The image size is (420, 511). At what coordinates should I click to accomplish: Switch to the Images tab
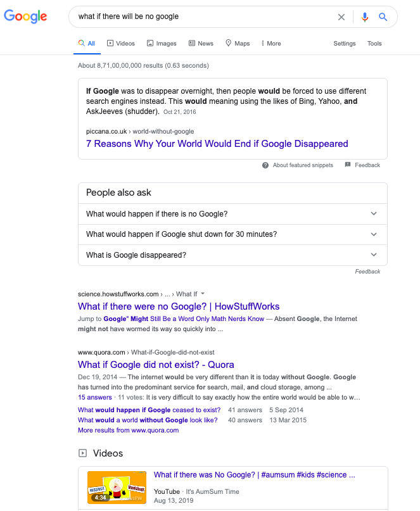coord(162,44)
